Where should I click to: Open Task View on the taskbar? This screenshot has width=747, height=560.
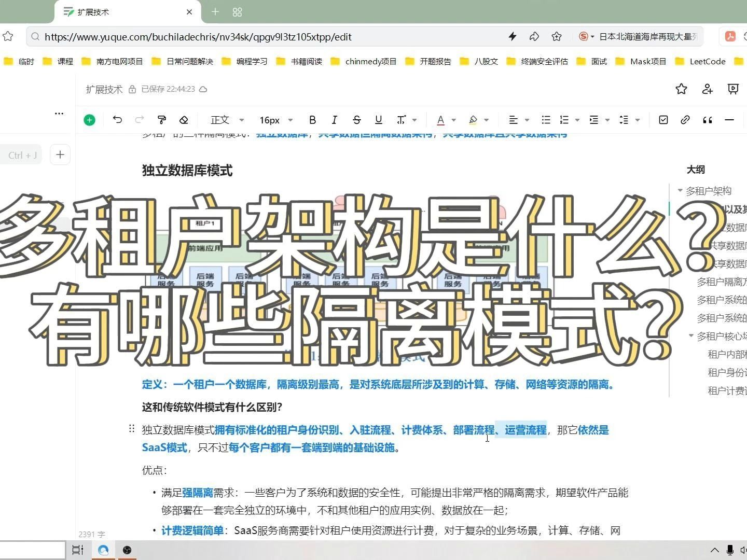(x=78, y=550)
